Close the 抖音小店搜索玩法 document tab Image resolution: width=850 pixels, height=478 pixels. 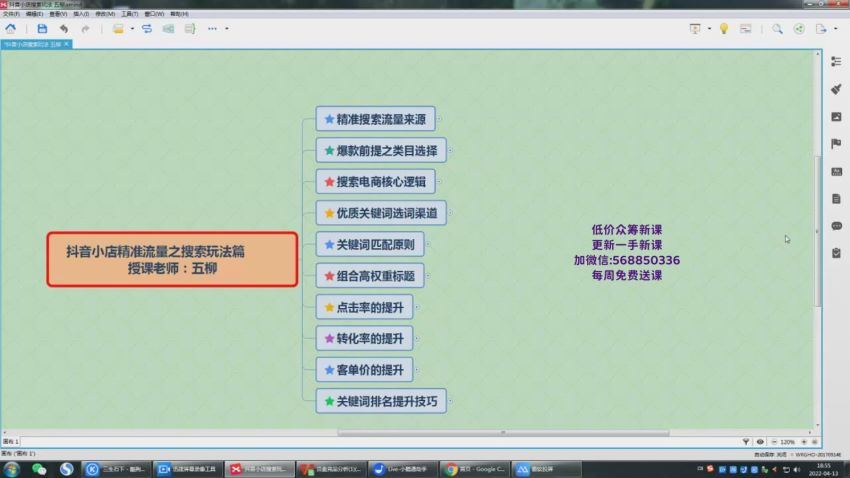pos(67,44)
